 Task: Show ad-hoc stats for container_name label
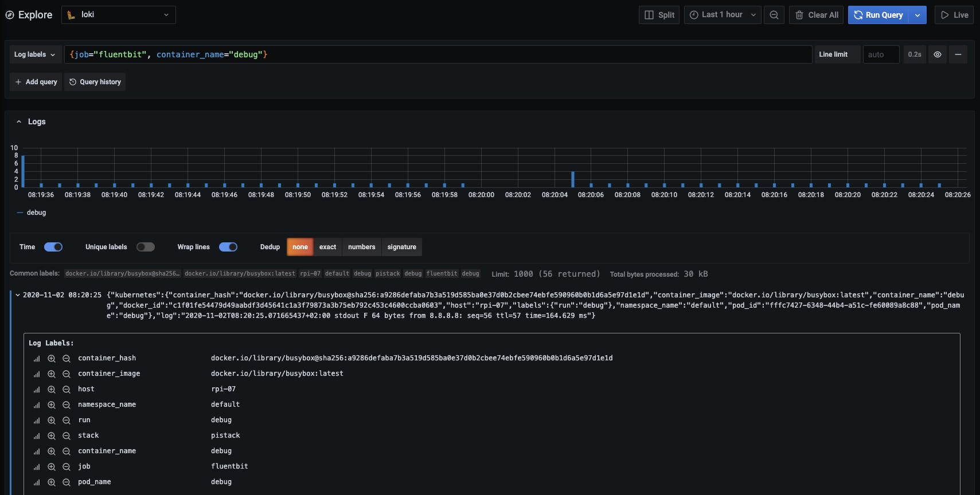(x=37, y=451)
